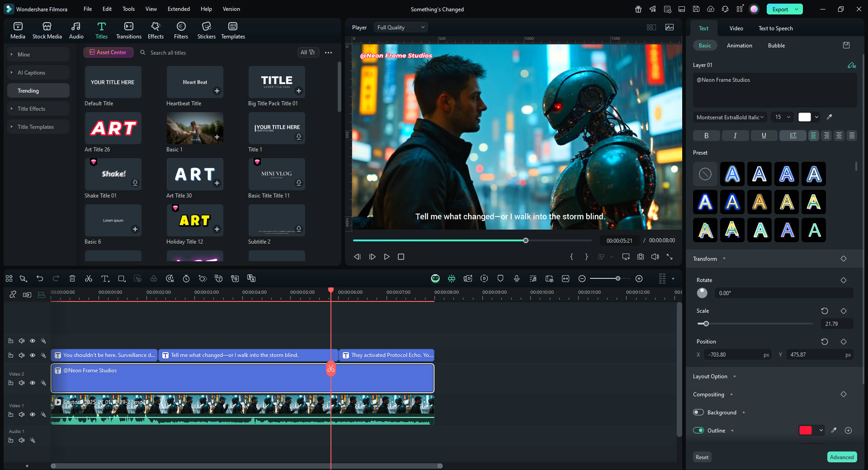Viewport: 868px width, 470px height.
Task: Open the Tools menu
Action: tap(128, 9)
